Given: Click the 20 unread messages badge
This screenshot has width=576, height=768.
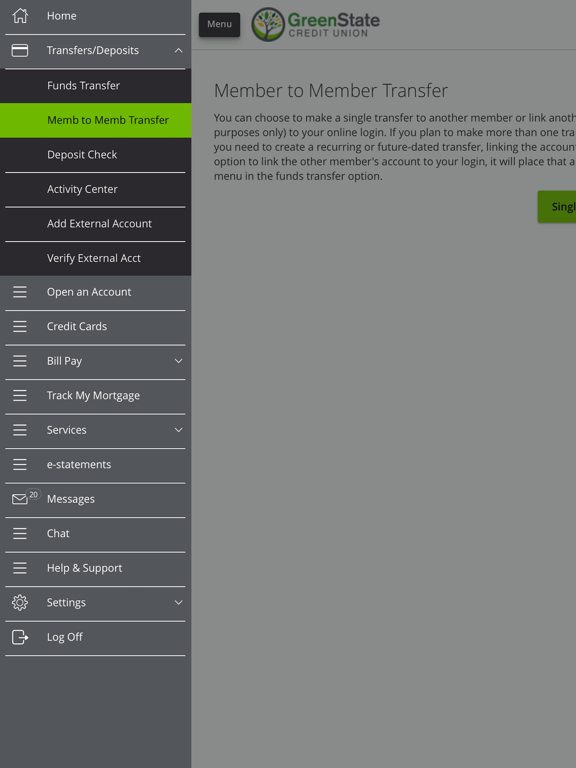Looking at the screenshot, I should [x=33, y=494].
